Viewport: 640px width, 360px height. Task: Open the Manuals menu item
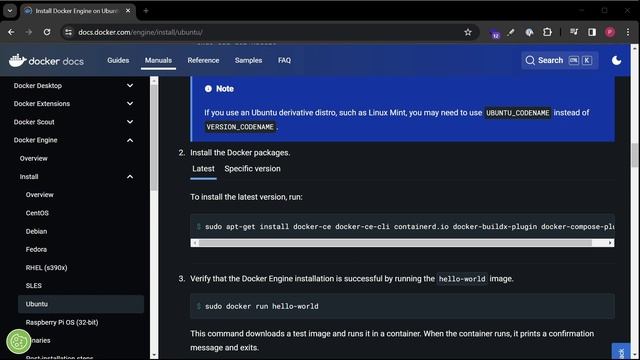(x=158, y=60)
